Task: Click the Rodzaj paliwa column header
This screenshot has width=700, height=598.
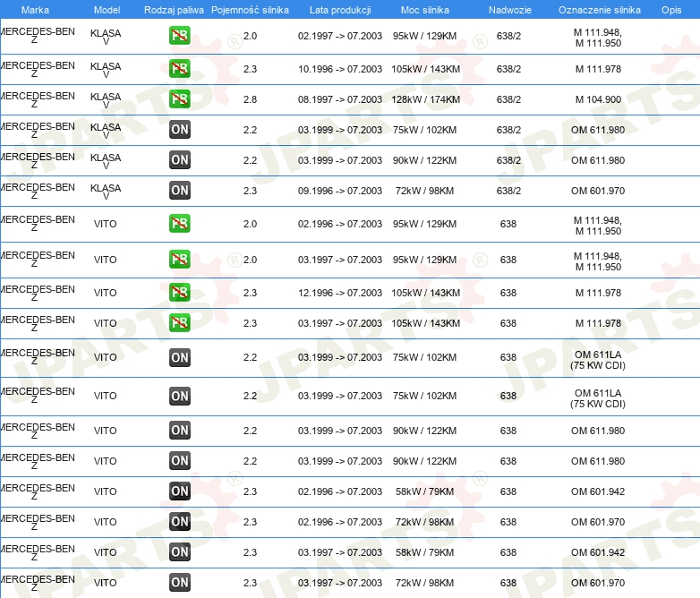Action: tap(174, 10)
